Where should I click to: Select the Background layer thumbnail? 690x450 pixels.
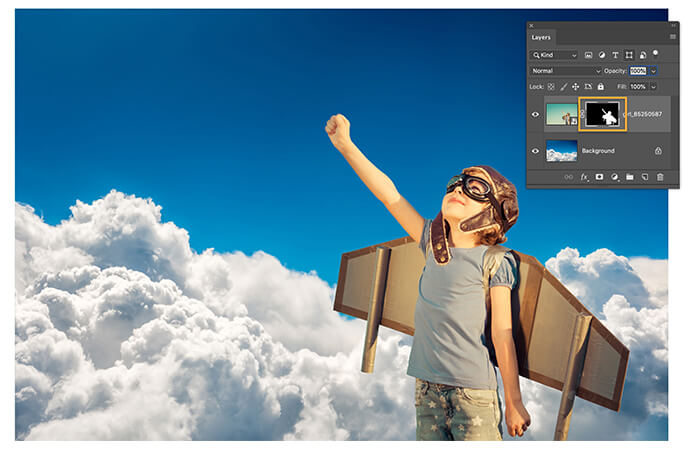[562, 151]
